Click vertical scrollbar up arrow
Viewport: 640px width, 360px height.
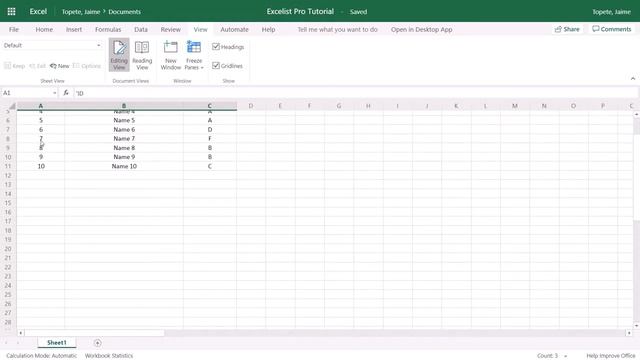(x=636, y=114)
